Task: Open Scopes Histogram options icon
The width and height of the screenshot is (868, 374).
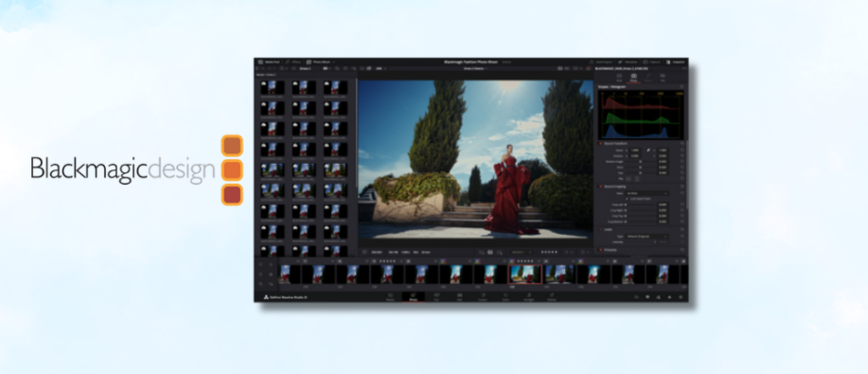Action: (x=682, y=87)
